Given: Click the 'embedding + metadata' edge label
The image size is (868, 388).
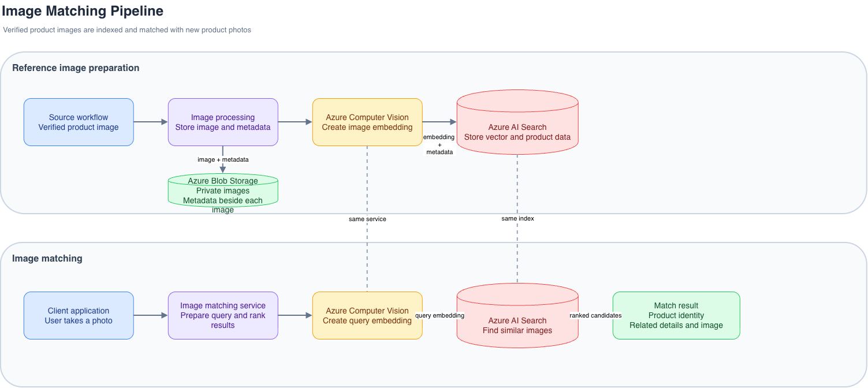Looking at the screenshot, I should [439, 144].
